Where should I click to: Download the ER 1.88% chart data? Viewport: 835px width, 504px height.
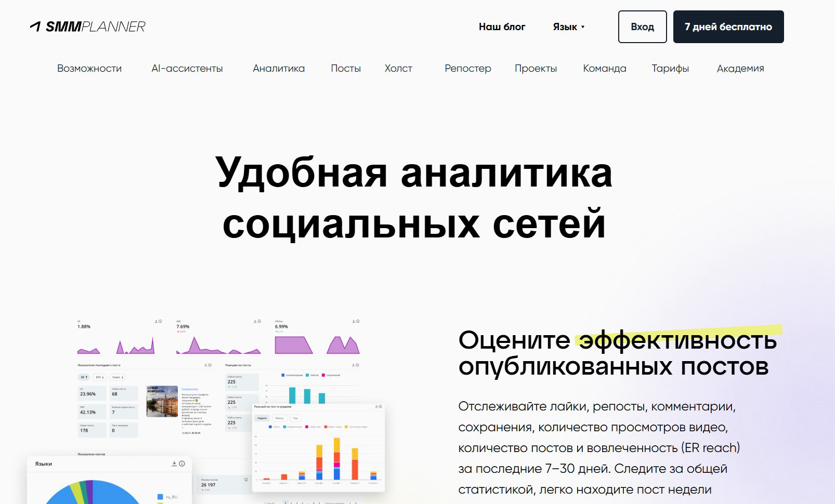(156, 321)
